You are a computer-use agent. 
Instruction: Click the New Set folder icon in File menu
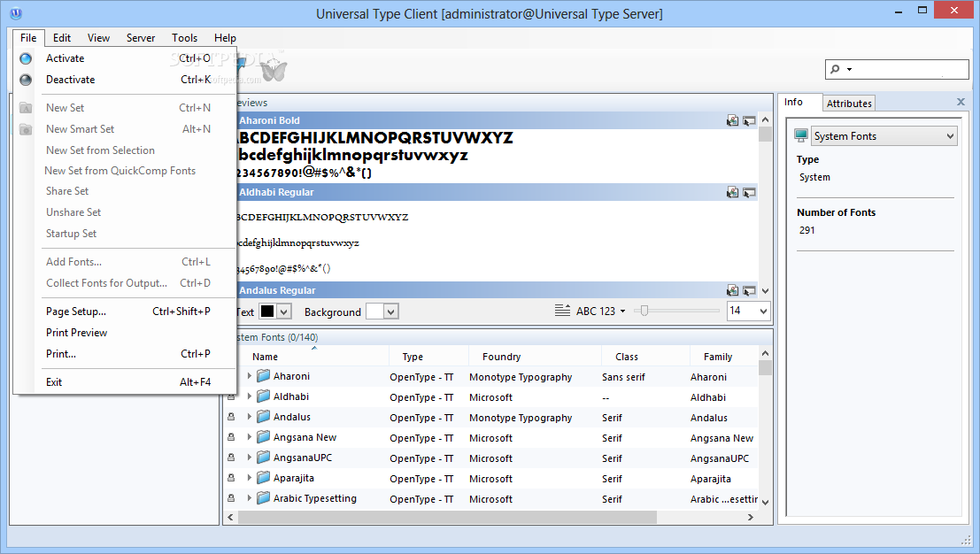26,108
